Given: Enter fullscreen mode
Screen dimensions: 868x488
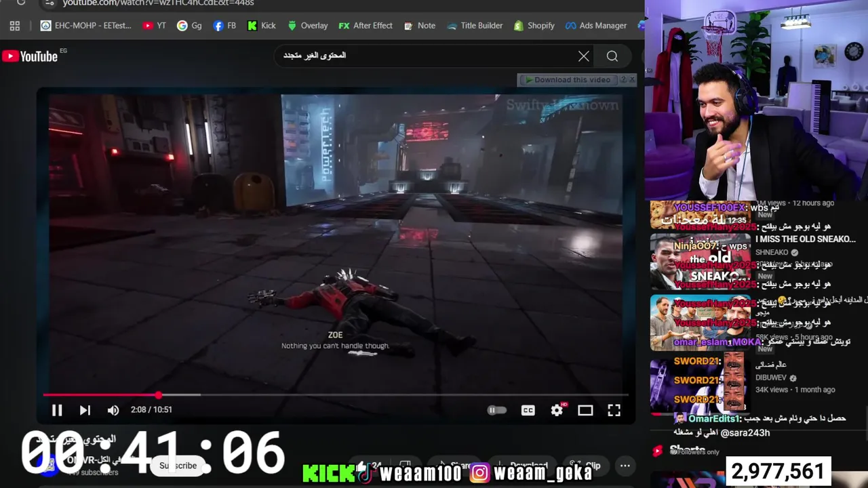Looking at the screenshot, I should [614, 410].
